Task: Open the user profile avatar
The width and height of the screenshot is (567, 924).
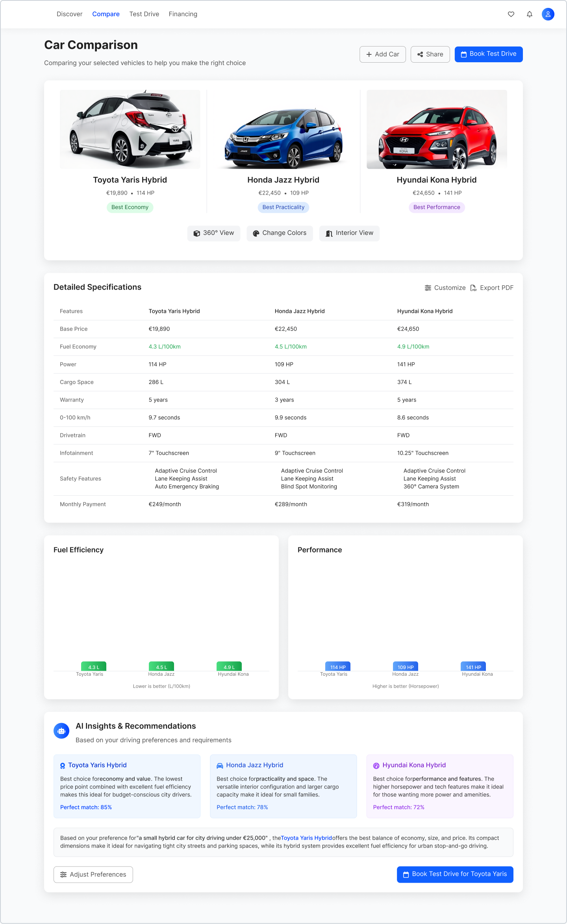Action: click(548, 14)
